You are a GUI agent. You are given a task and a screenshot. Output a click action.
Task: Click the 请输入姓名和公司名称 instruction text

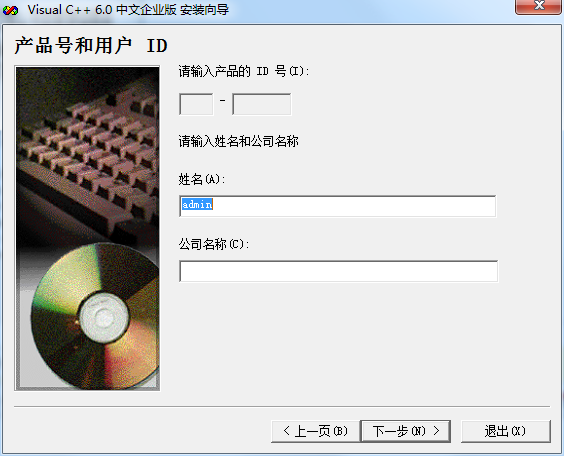(x=238, y=141)
